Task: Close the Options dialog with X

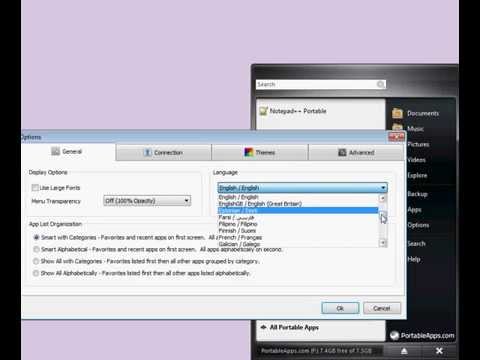Action: [396, 137]
